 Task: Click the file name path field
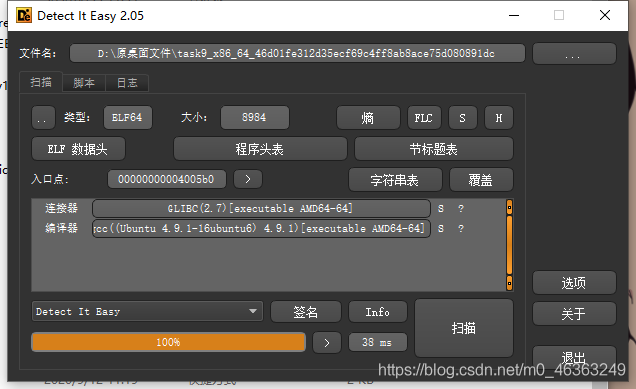297,54
